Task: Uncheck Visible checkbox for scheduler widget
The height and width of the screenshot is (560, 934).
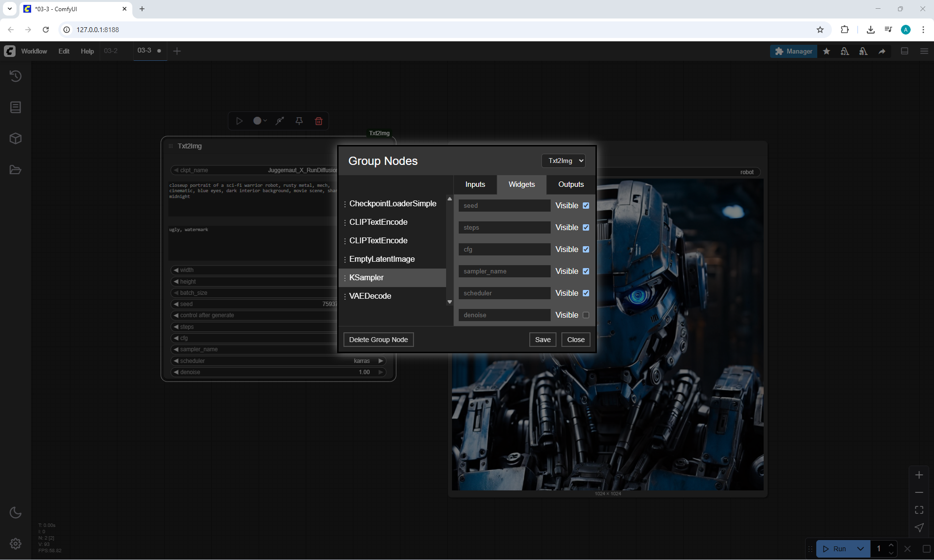Action: pos(586,293)
